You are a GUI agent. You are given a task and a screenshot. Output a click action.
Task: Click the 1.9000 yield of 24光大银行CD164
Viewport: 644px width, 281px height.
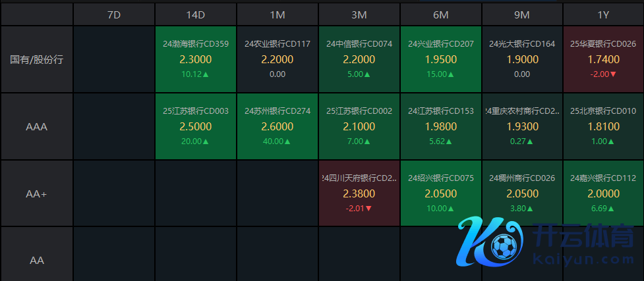521,59
